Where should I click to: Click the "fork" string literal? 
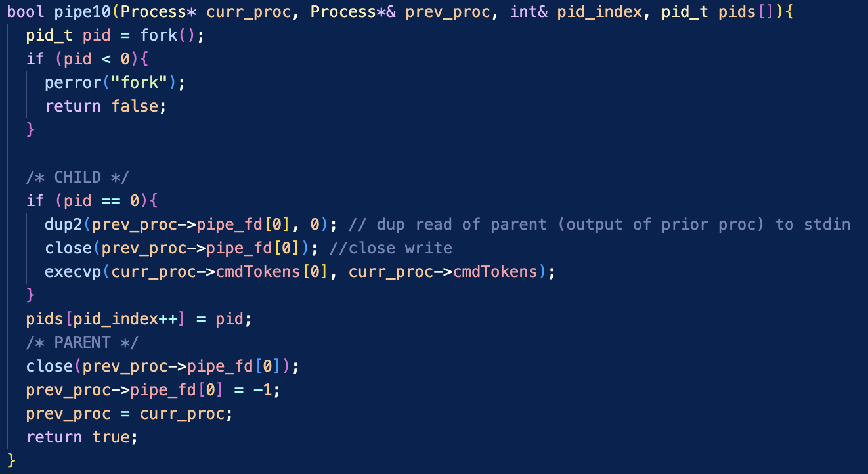(x=144, y=83)
